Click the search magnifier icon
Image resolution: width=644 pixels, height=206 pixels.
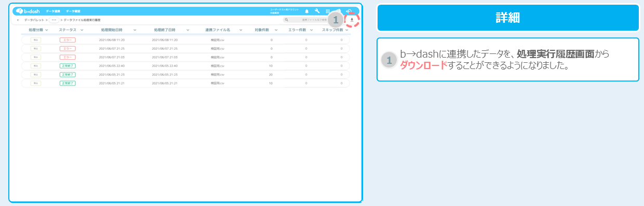[287, 20]
